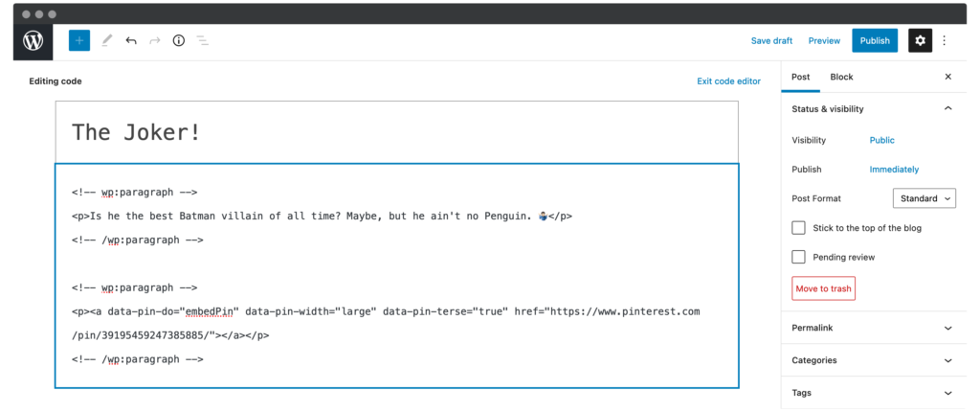The image size is (980, 412).
Task: Collapse the Status & visibility section
Action: tap(947, 109)
